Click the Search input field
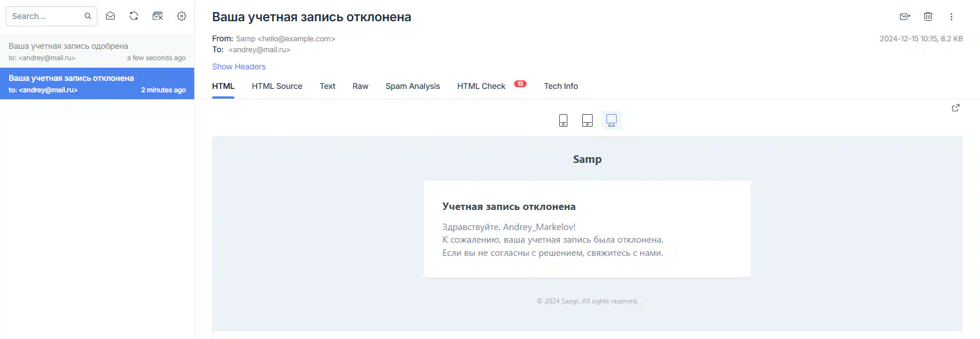The width and height of the screenshot is (980, 339). point(46,16)
